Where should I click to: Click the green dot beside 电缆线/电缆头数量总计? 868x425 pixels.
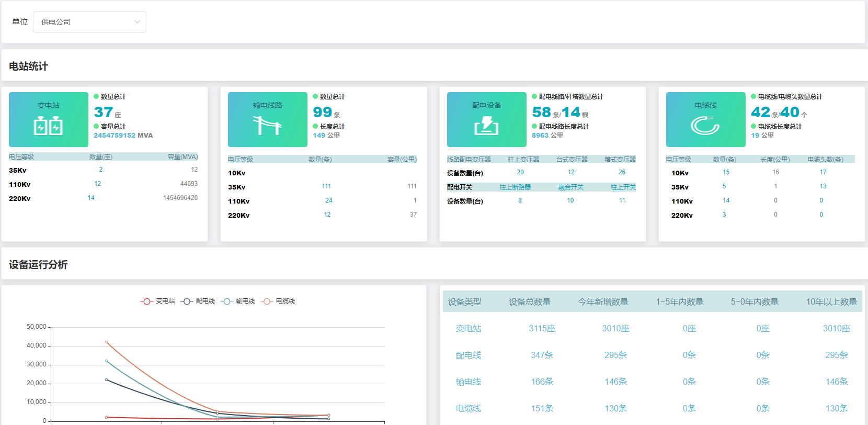coord(753,96)
